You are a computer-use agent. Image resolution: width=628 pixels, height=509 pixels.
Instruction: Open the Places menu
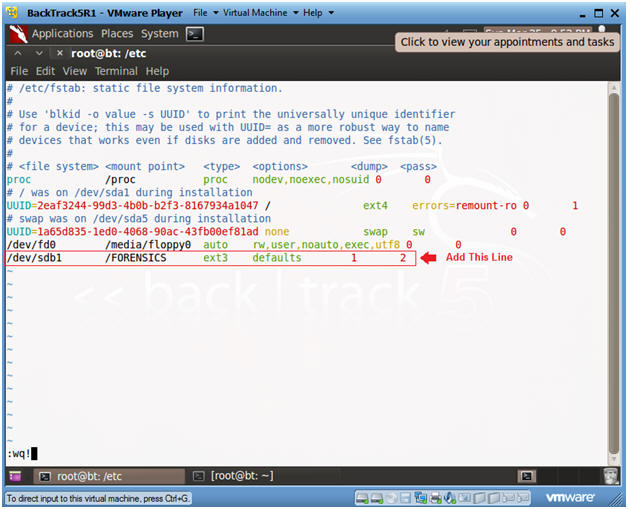click(117, 34)
